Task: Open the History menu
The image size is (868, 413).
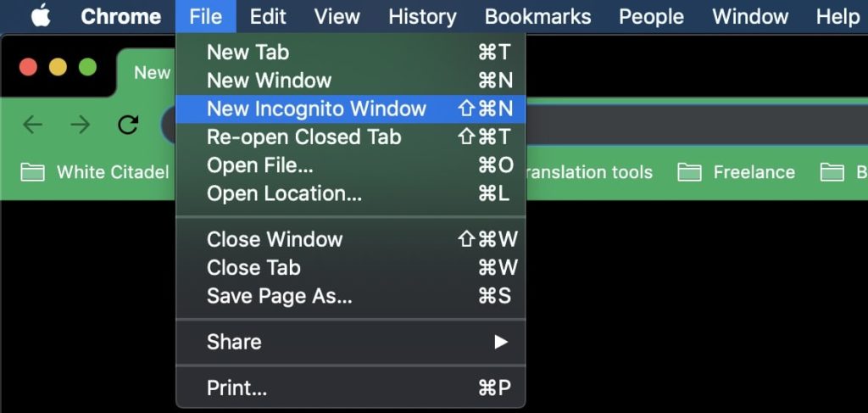Action: (422, 17)
